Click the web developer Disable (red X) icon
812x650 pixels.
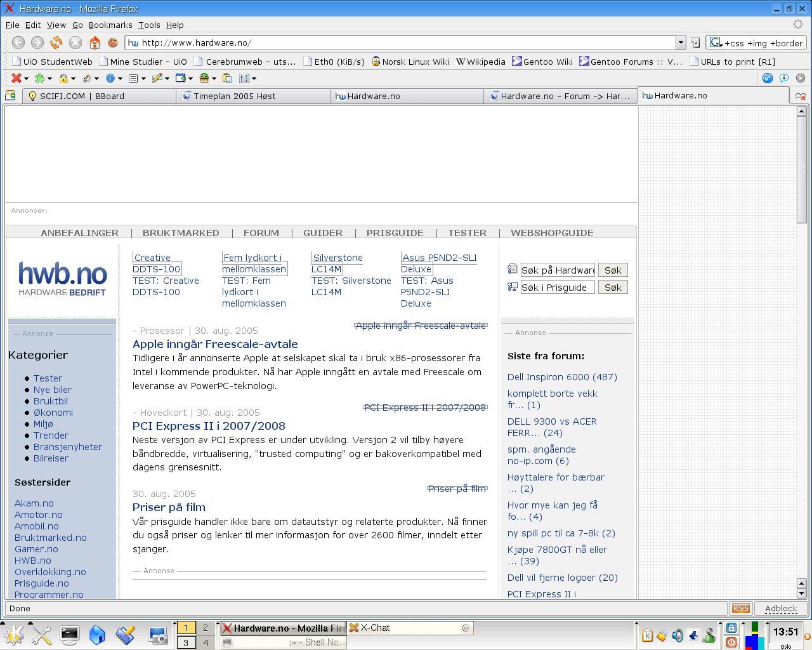click(x=16, y=78)
